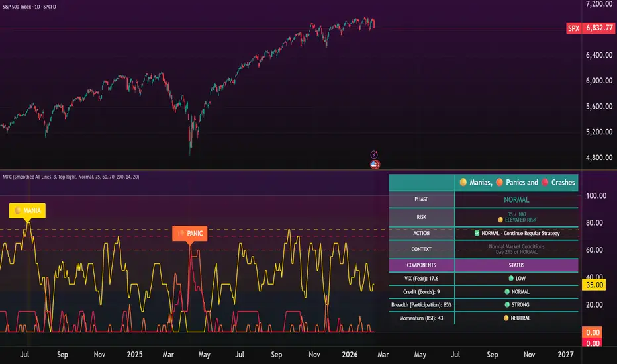Click the red 0.00 indicator value label
This screenshot has width=617, height=364.
593,343
